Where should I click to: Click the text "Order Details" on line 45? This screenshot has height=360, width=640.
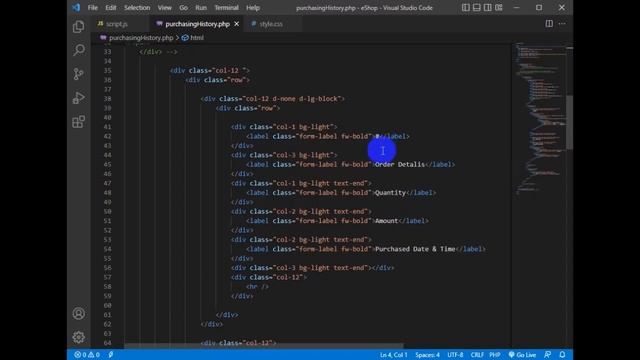coord(400,164)
